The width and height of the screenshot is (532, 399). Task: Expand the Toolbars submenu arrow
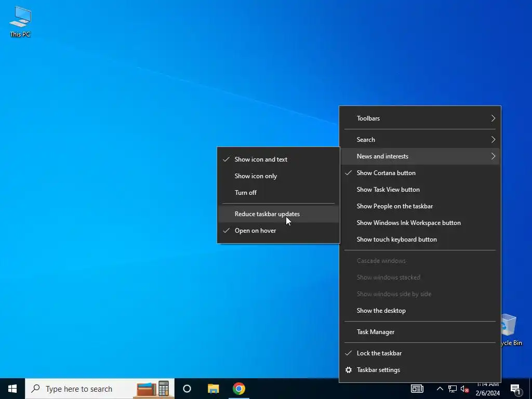click(493, 118)
